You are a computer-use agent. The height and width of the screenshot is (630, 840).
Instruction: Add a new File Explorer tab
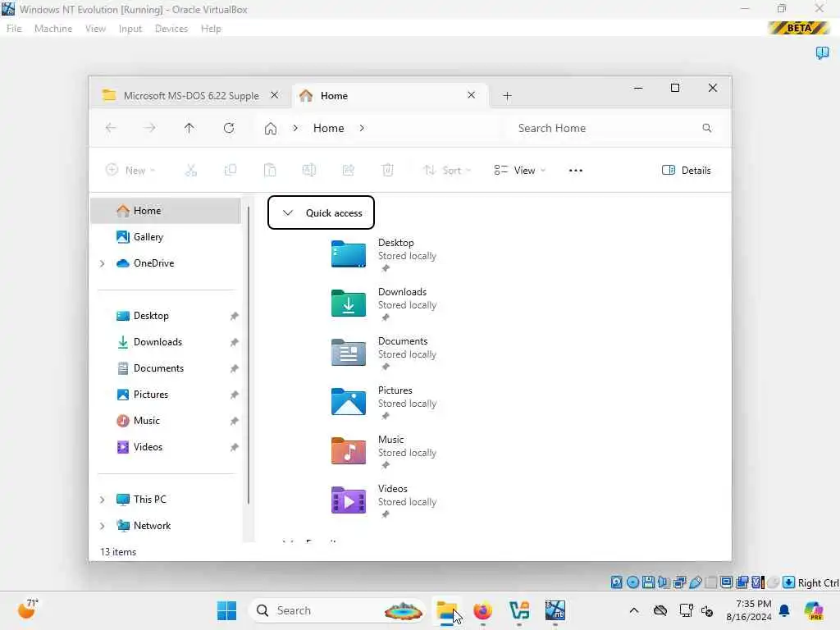tap(507, 96)
